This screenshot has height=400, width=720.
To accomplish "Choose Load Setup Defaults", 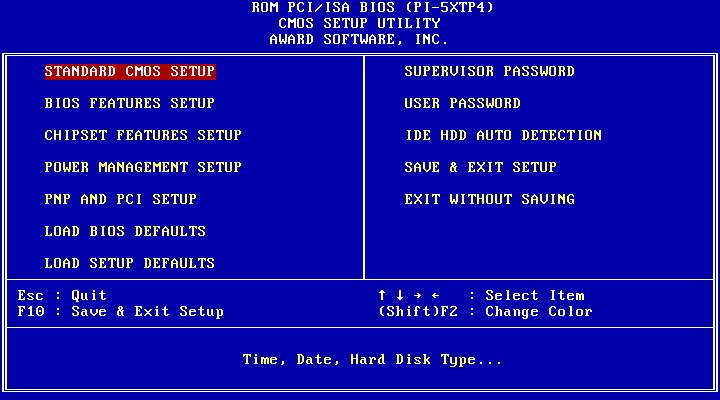I will pyautogui.click(x=130, y=263).
